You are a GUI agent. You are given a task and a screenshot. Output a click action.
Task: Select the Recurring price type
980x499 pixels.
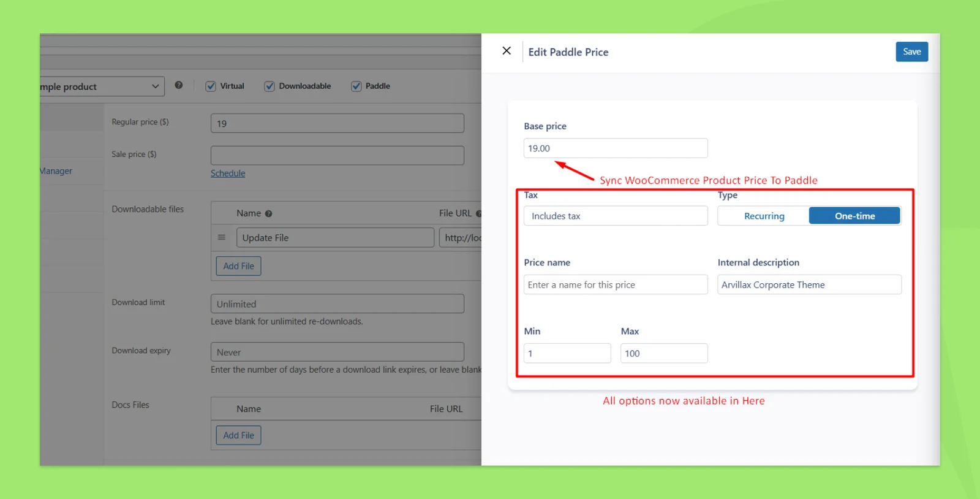pyautogui.click(x=764, y=216)
